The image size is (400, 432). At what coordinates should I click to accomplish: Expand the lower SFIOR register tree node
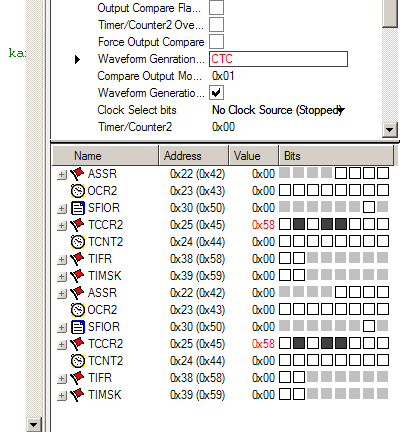tap(61, 327)
